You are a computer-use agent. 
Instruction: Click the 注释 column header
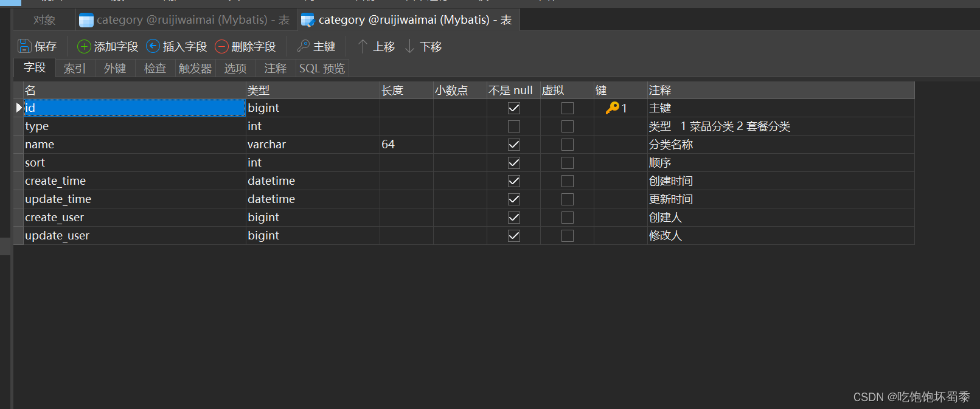[781, 91]
